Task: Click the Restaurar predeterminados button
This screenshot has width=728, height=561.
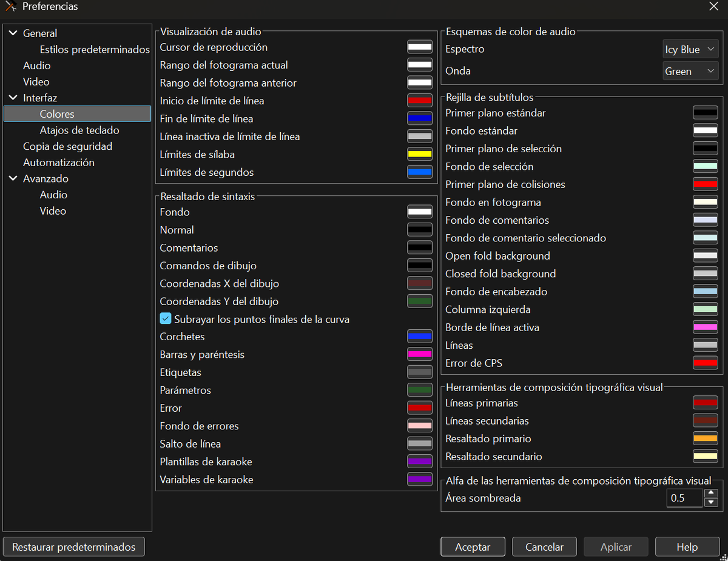Action: point(74,547)
